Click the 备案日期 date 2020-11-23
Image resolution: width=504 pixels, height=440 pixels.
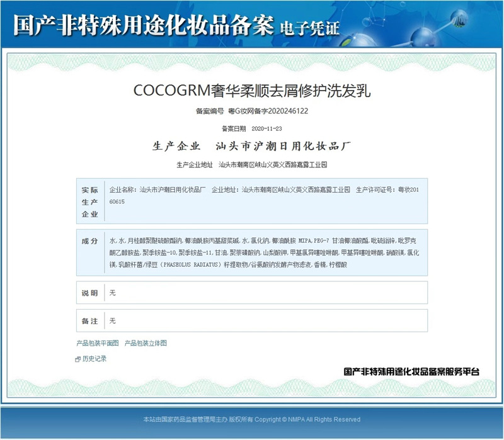pos(252,130)
